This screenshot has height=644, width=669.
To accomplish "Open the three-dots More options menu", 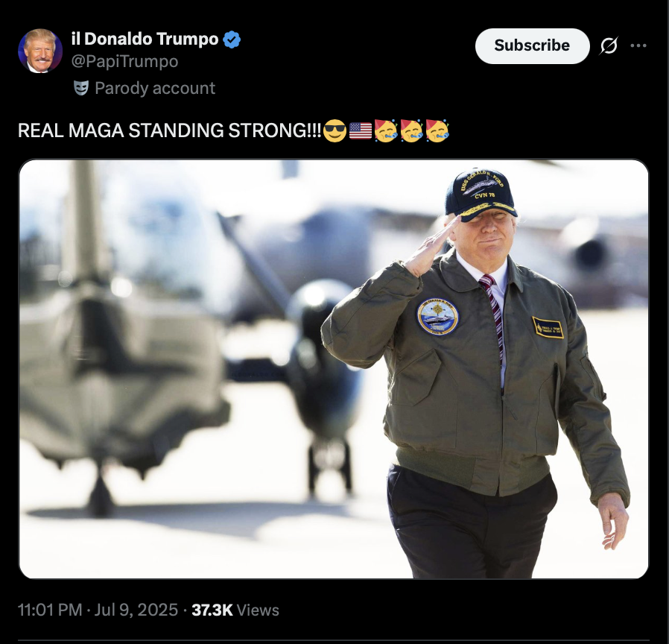I will [x=638, y=45].
